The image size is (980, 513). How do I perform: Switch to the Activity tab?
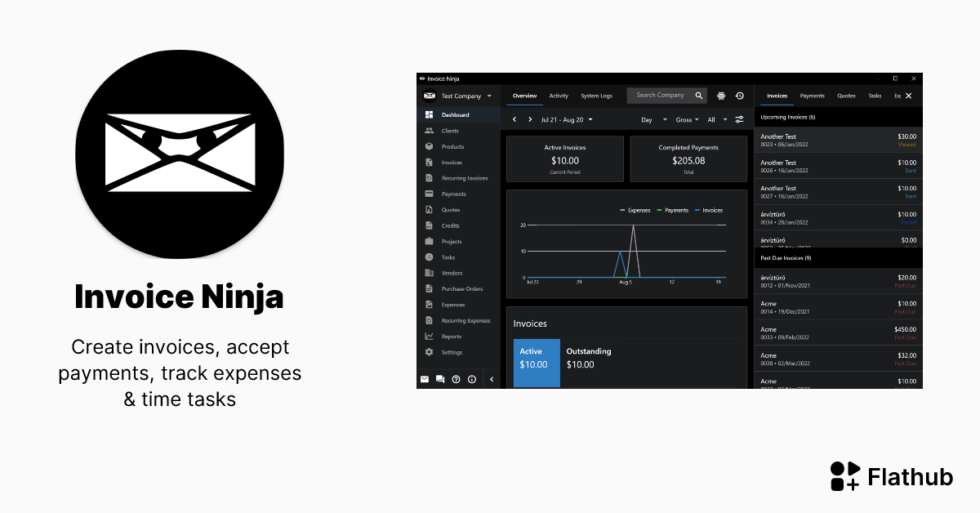(559, 96)
